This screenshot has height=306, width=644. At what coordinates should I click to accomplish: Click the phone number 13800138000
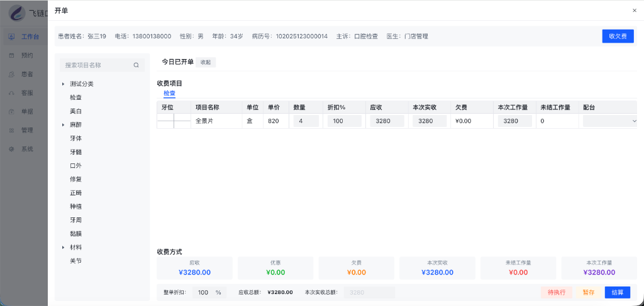(152, 36)
